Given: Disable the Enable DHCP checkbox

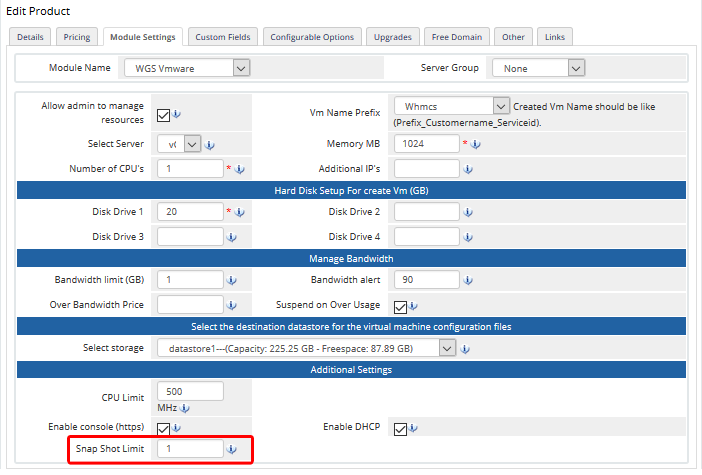Looking at the screenshot, I should tap(400, 429).
